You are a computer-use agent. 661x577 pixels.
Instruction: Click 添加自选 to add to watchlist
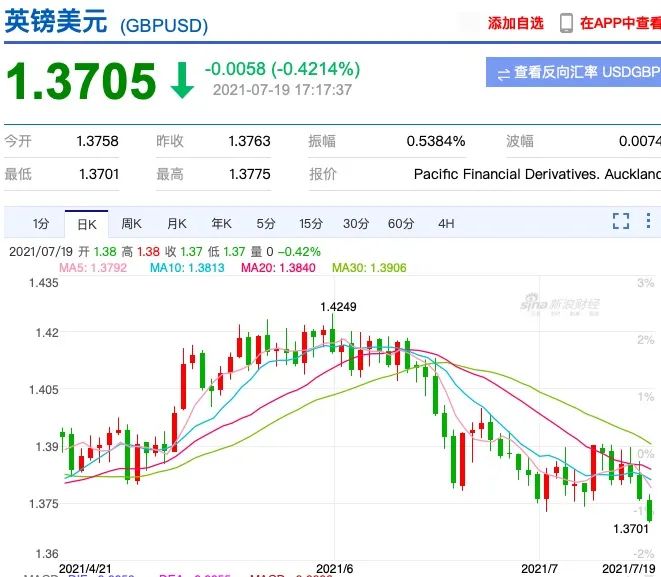click(516, 23)
